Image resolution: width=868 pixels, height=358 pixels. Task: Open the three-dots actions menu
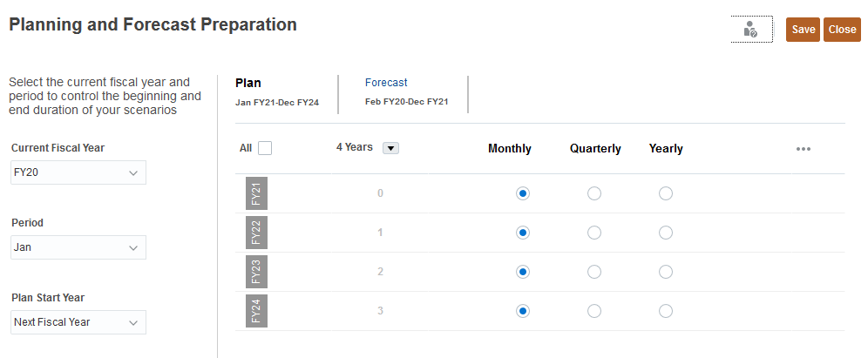(x=804, y=149)
